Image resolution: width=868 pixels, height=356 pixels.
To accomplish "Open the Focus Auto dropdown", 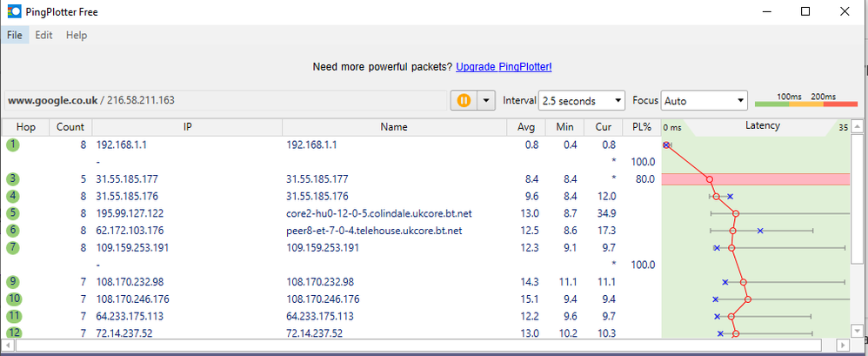I will [x=704, y=101].
